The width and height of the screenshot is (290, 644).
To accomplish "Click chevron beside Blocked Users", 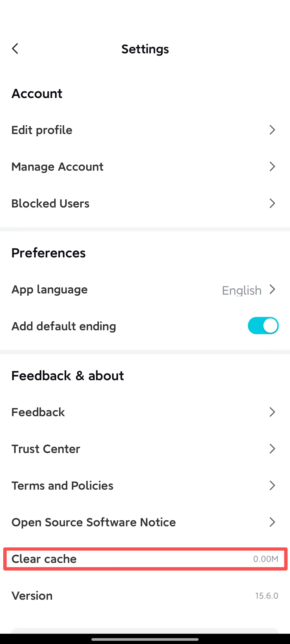I will click(x=272, y=203).
